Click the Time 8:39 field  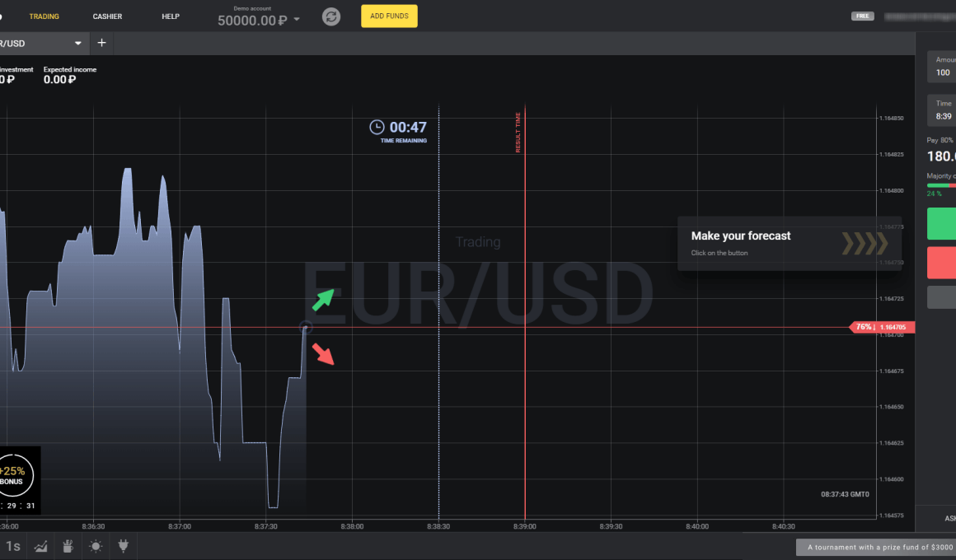(x=944, y=116)
